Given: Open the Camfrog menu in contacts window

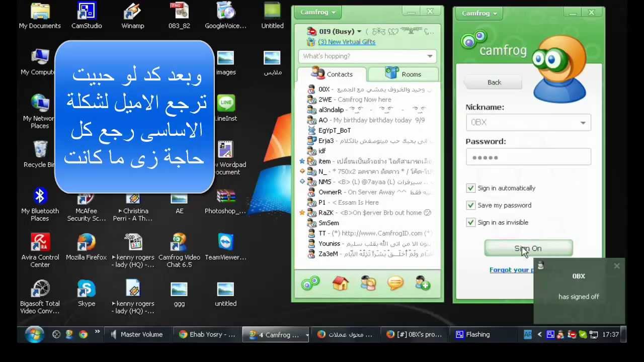Looking at the screenshot, I should click(x=318, y=12).
